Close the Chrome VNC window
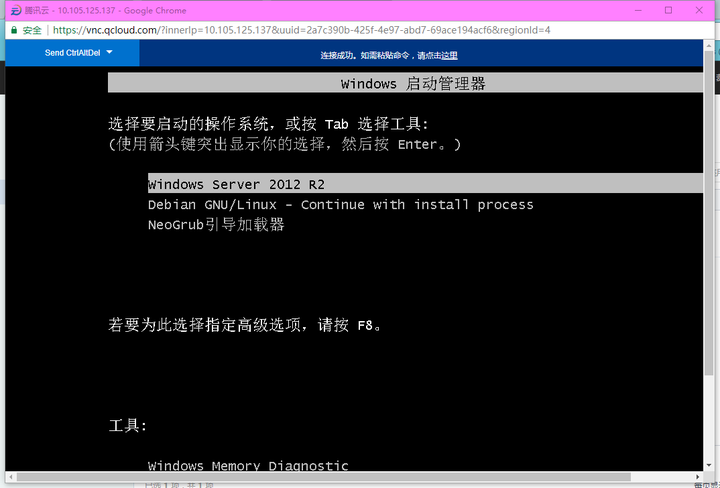 click(x=699, y=10)
